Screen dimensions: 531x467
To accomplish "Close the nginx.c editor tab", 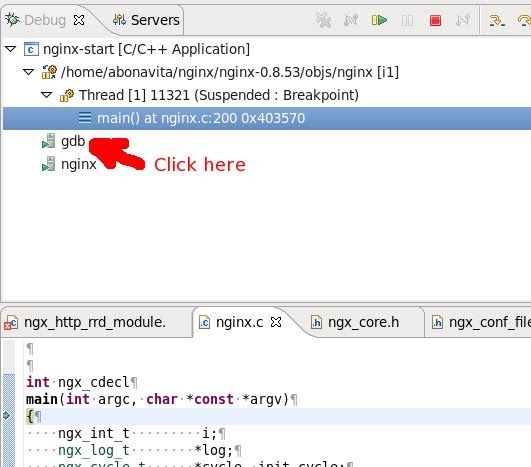I will tap(276, 322).
